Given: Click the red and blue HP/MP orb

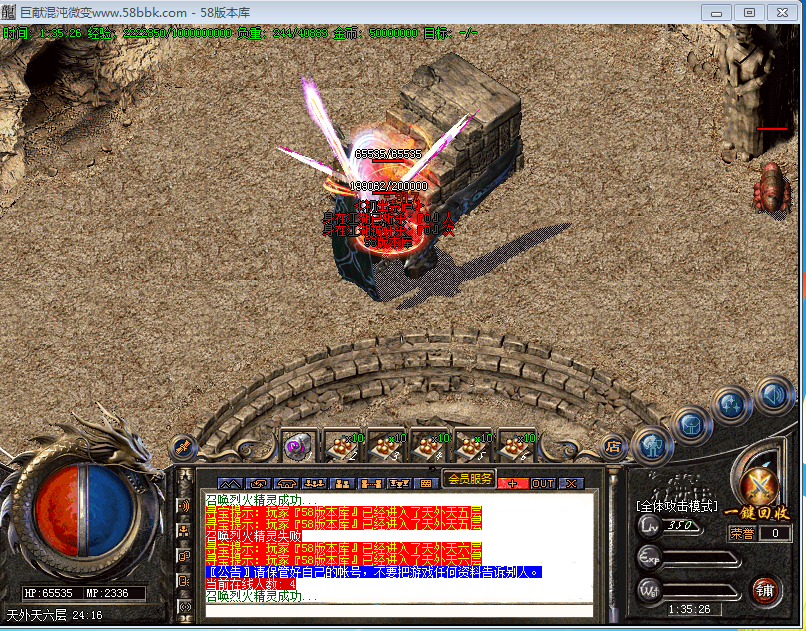Looking at the screenshot, I should click(84, 510).
